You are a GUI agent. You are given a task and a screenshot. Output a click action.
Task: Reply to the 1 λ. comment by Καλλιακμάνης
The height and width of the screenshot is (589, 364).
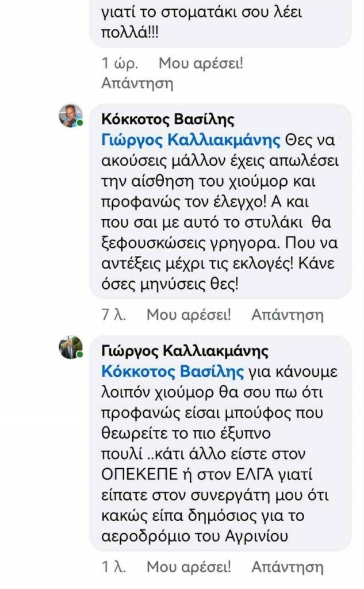288,567
